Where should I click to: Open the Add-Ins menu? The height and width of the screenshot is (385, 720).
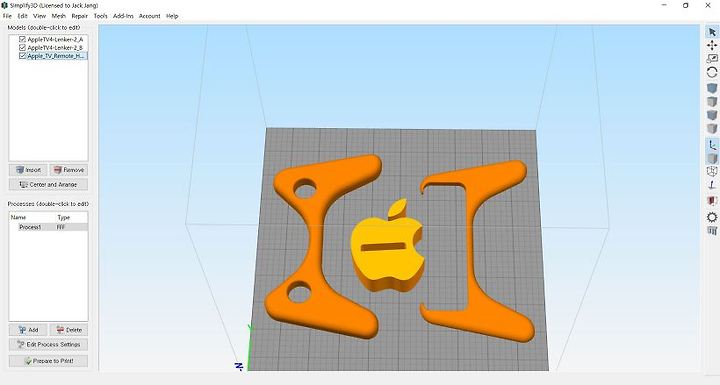pos(123,16)
